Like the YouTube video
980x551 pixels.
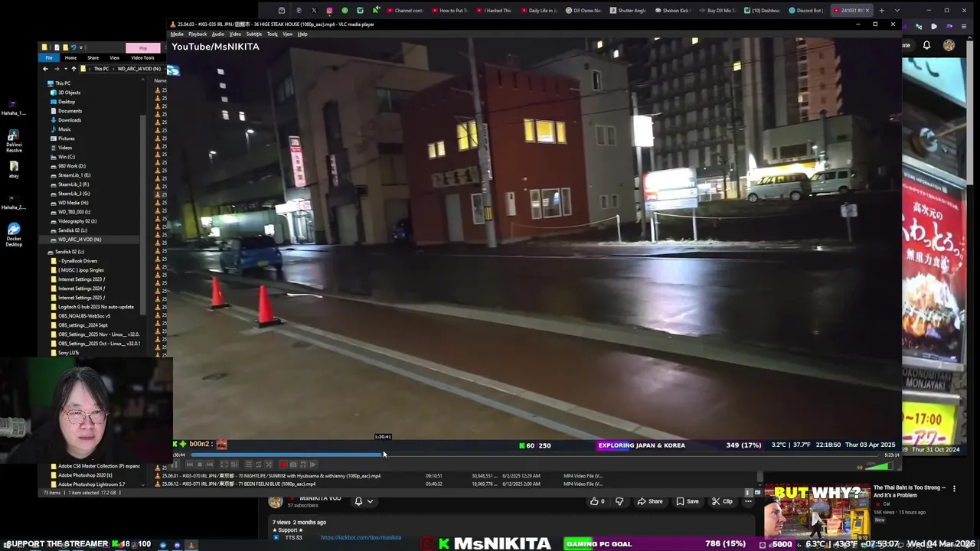pos(597,501)
